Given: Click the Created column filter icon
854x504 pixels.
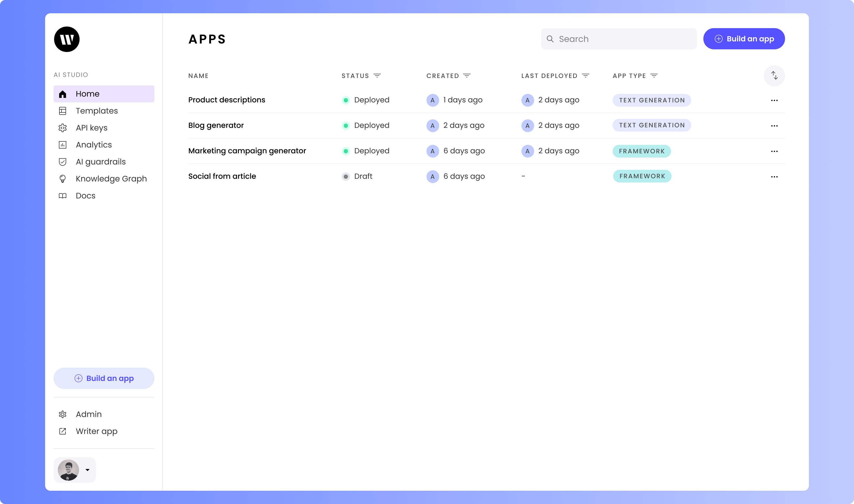Looking at the screenshot, I should [467, 75].
